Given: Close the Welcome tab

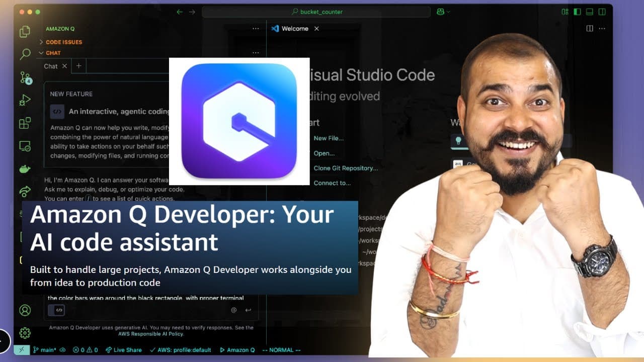Looking at the screenshot, I should [316, 29].
